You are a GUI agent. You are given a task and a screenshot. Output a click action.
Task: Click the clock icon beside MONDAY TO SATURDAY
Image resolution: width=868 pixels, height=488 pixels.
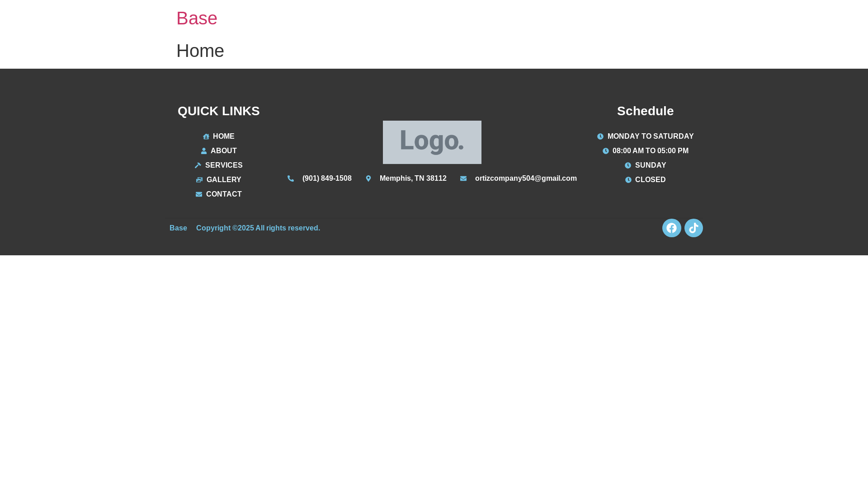600,136
